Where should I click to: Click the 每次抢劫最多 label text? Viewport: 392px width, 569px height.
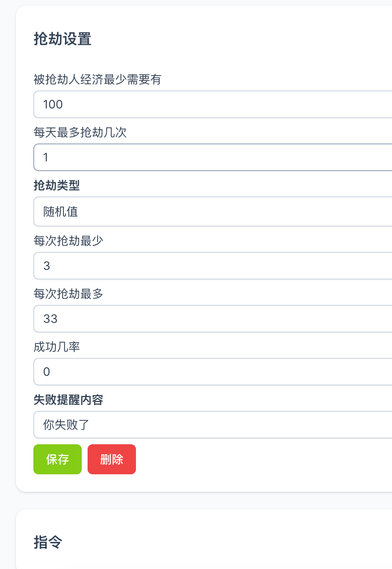(68, 294)
